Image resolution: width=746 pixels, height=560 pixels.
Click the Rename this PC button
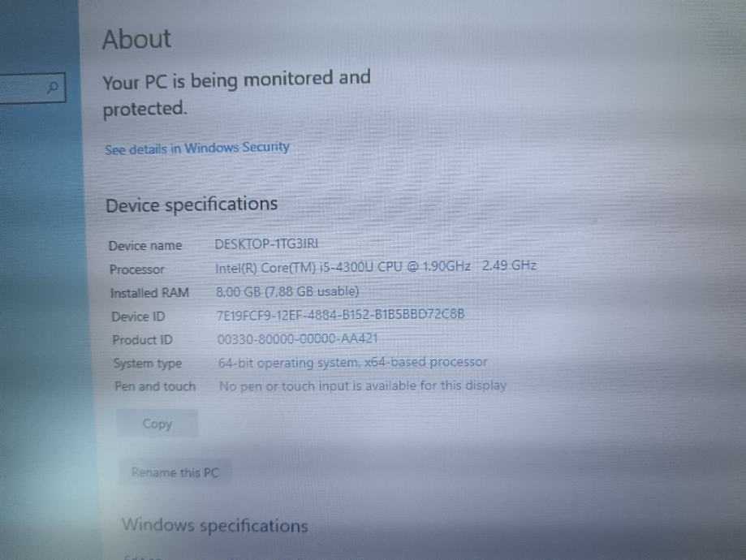175,472
